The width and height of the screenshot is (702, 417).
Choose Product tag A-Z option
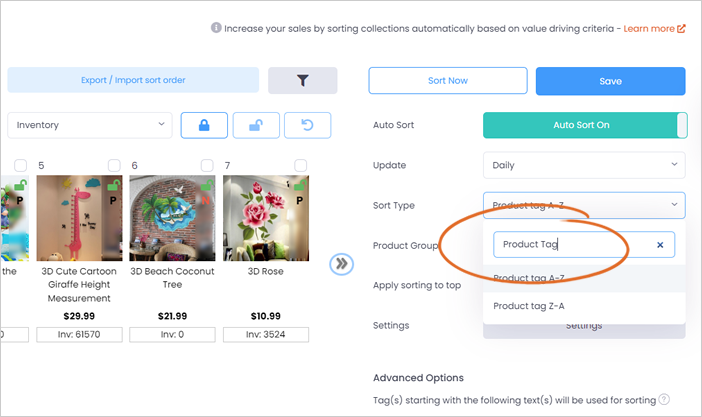(584, 278)
